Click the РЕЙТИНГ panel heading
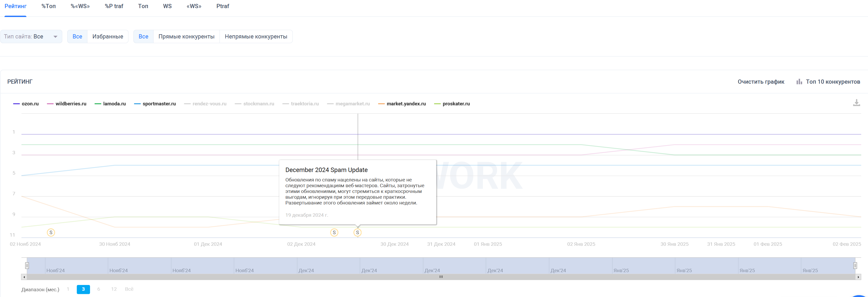868x297 pixels. (20, 82)
